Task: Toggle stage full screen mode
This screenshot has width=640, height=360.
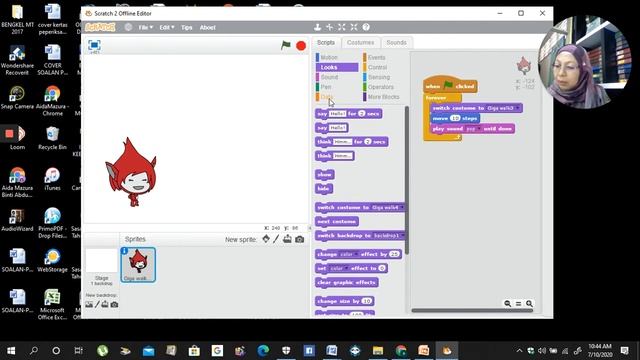Action: tap(94, 45)
